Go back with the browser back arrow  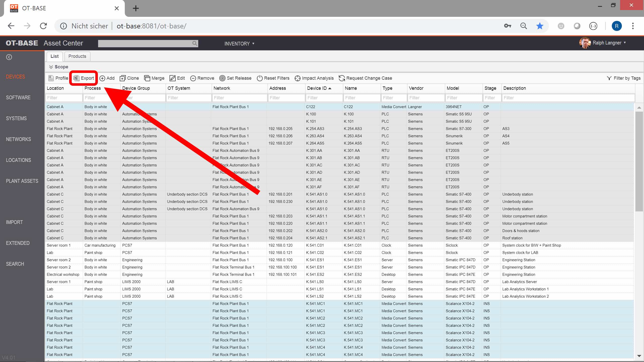pyautogui.click(x=11, y=26)
